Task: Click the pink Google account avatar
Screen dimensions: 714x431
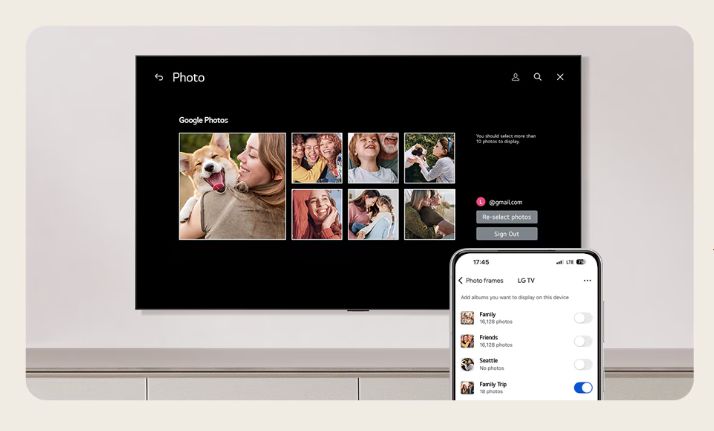Action: 481,201
